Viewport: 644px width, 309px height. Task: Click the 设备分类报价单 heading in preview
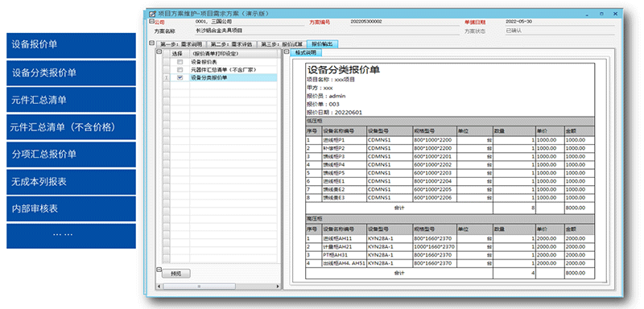click(x=344, y=70)
